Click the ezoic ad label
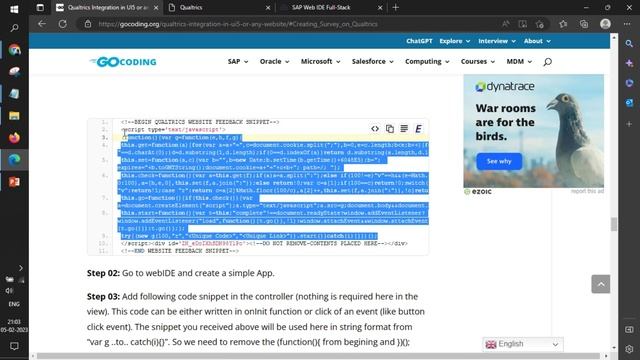Viewport: 640px width, 360px height. point(478,191)
